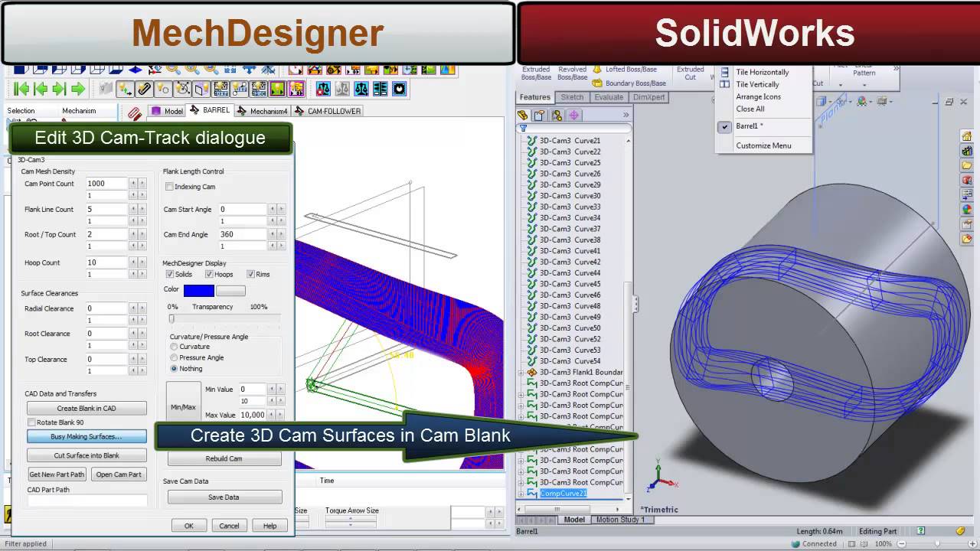Open the view orientation cube dropdown

pyautogui.click(x=831, y=102)
